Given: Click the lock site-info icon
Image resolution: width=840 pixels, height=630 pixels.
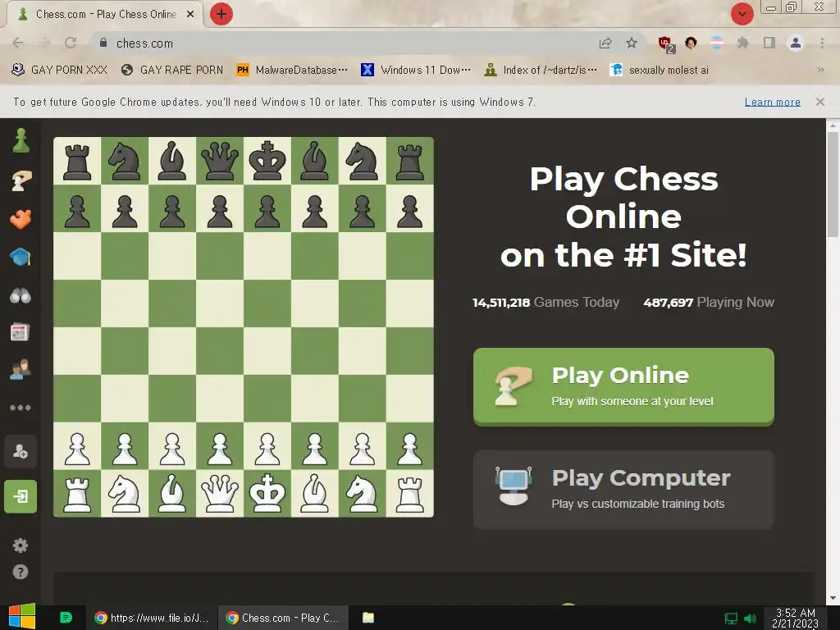Looking at the screenshot, I should (x=103, y=43).
